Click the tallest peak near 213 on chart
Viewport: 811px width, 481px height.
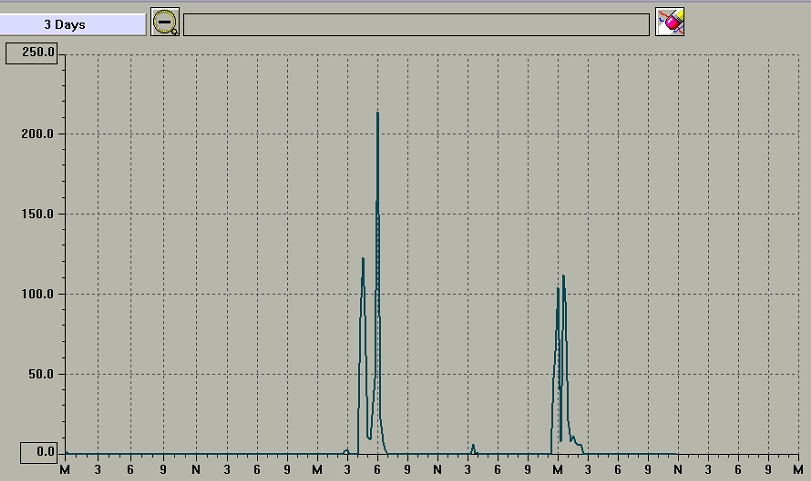[x=377, y=114]
